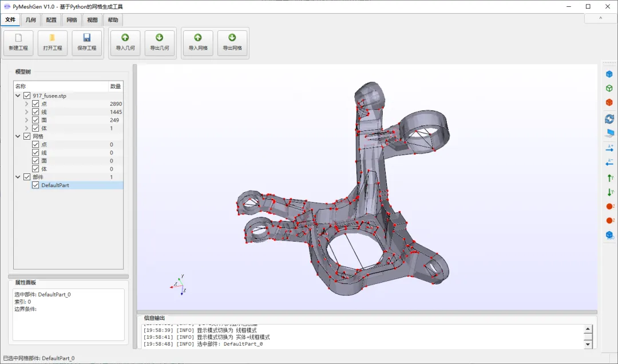
Task: Export geometry using 导出几何
Action: click(x=160, y=42)
